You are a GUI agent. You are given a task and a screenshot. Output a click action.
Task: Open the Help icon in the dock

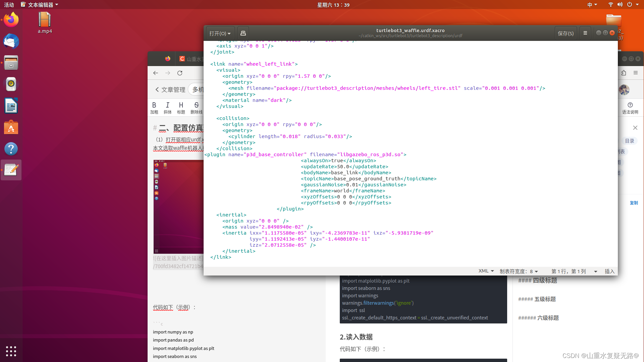[11, 149]
